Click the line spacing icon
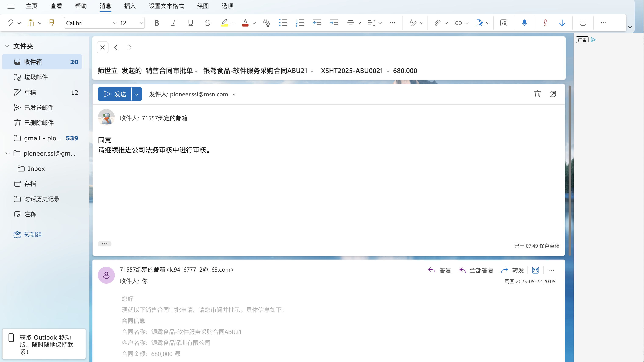Screen dimensions: 644x362 pos(372,23)
